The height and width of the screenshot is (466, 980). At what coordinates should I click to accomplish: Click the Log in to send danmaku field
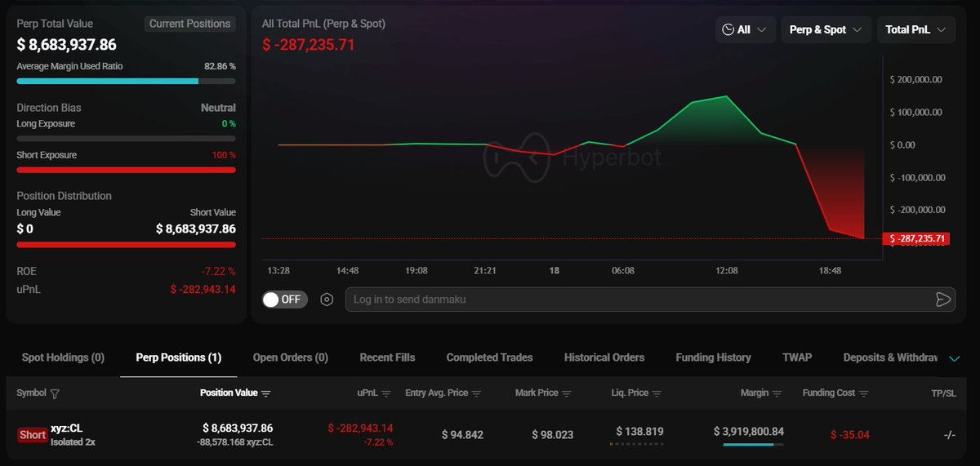[x=650, y=300]
